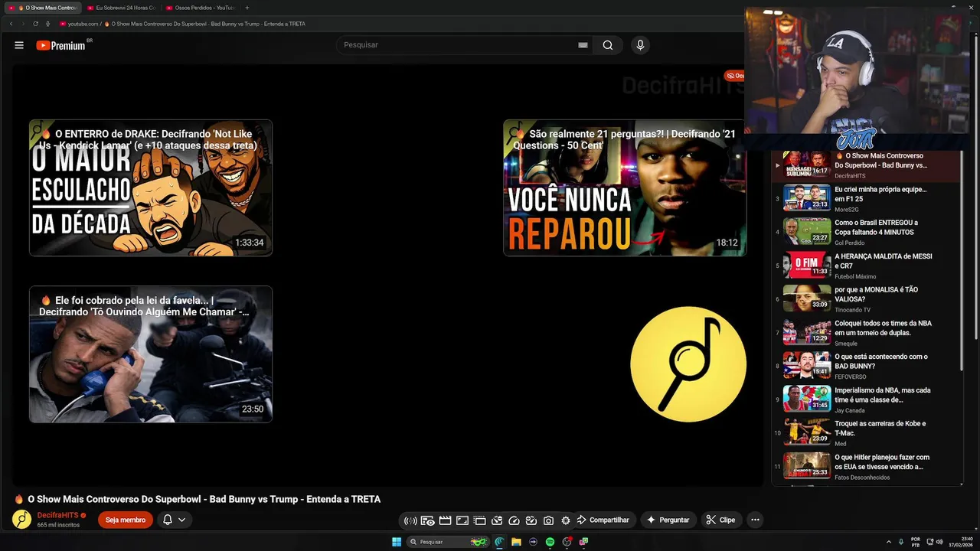The width and height of the screenshot is (980, 551).
Task: Start voice search with microphone icon
Action: pos(640,45)
